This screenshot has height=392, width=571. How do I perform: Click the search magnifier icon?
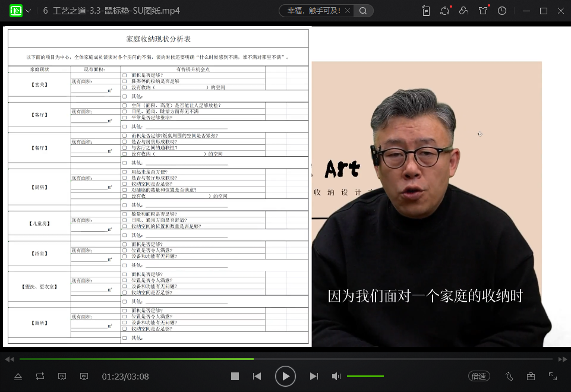click(363, 11)
